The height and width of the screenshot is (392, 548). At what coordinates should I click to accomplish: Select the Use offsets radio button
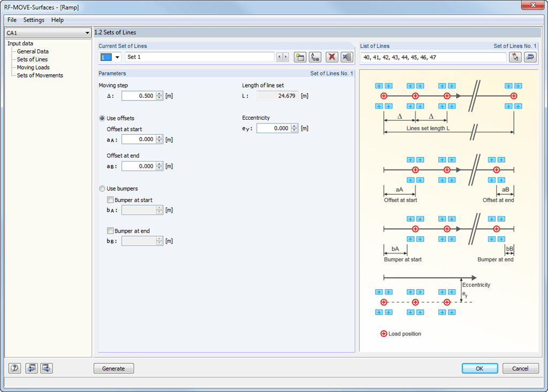102,118
